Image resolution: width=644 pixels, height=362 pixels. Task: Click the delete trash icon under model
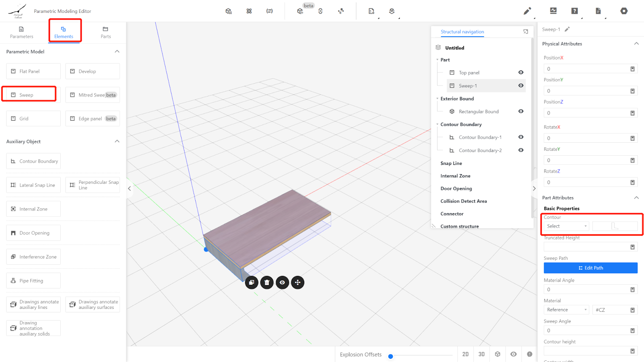(267, 282)
